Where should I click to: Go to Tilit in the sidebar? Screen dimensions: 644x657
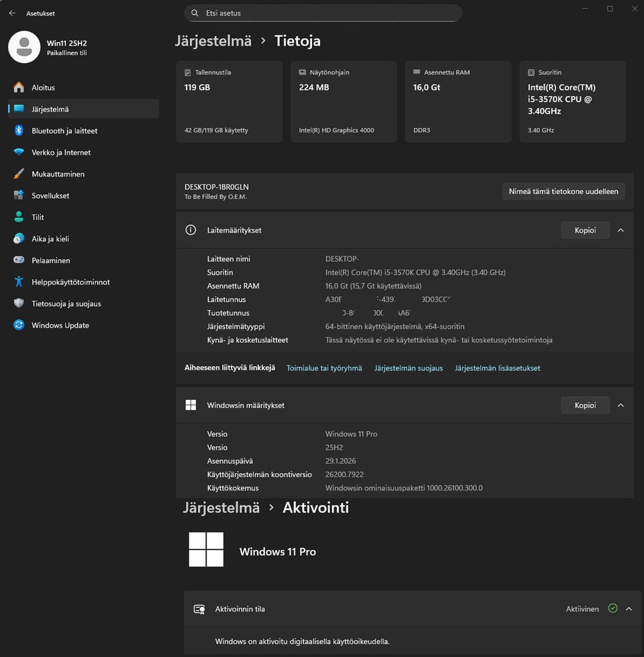point(38,217)
